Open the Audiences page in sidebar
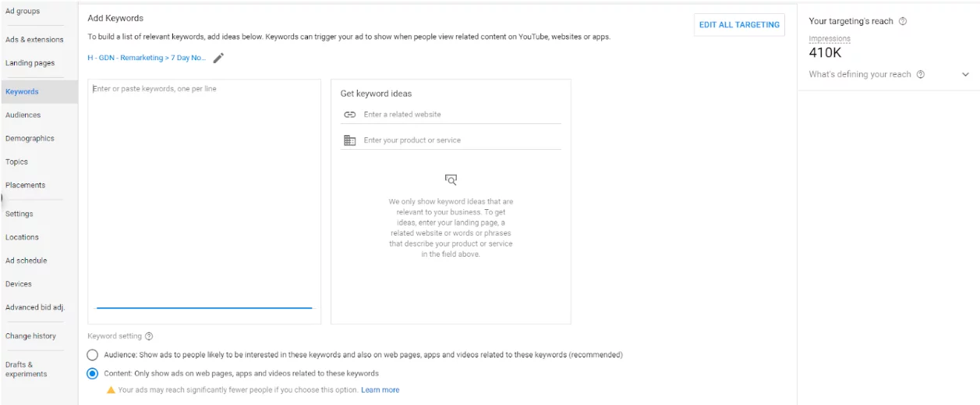The height and width of the screenshot is (405, 980). point(23,115)
